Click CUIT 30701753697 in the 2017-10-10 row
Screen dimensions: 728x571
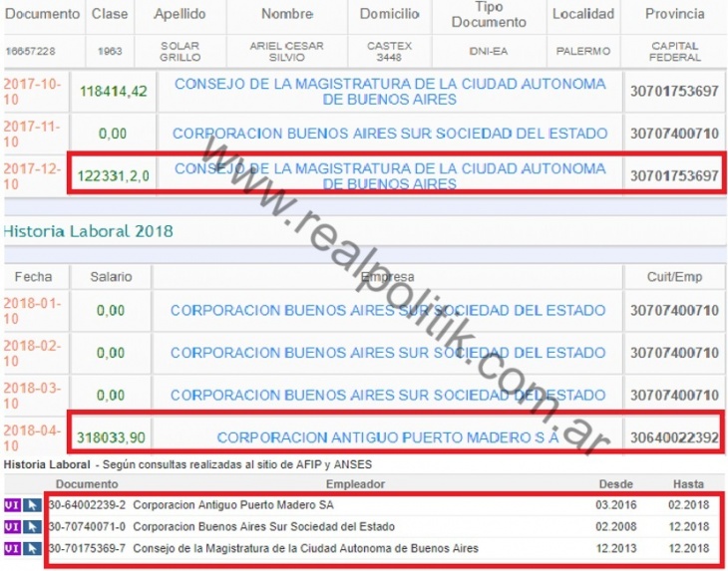pyautogui.click(x=674, y=92)
